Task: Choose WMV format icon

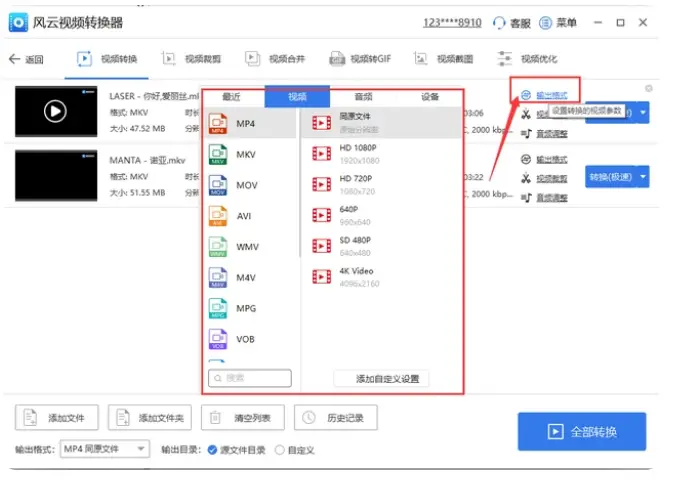Action: 218,247
